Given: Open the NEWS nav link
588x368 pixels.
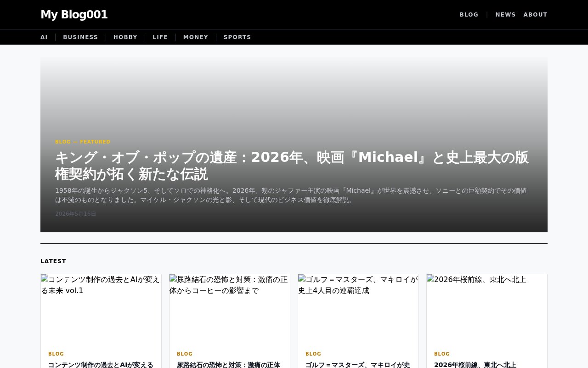Looking at the screenshot, I should click(505, 15).
